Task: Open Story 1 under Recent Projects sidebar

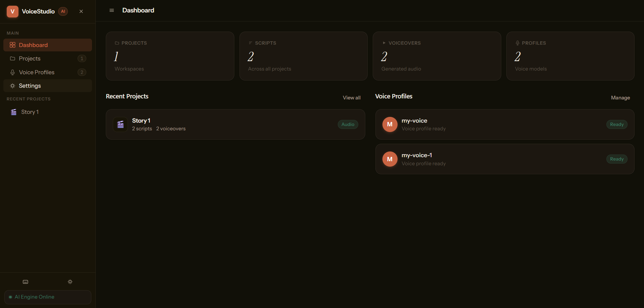Action: (48, 112)
